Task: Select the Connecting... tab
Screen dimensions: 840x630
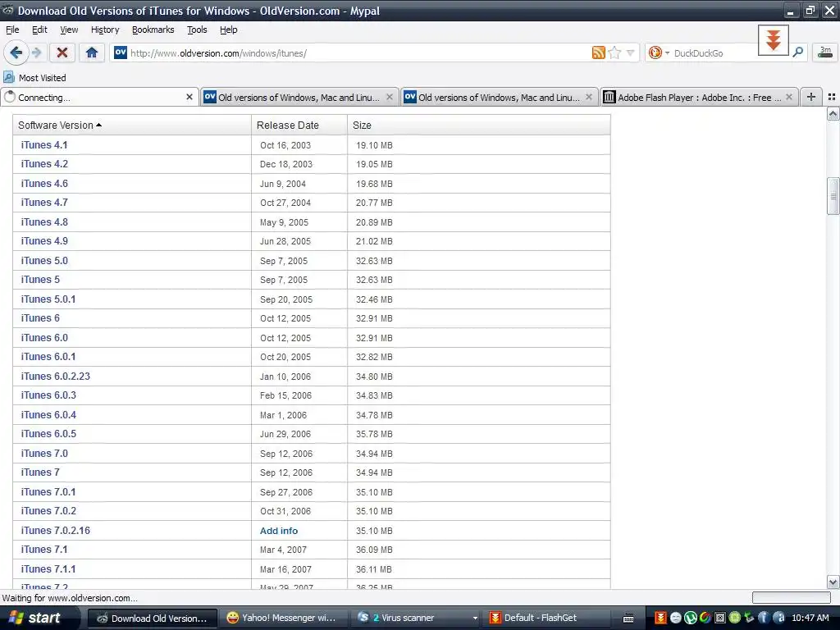Action: click(99, 97)
